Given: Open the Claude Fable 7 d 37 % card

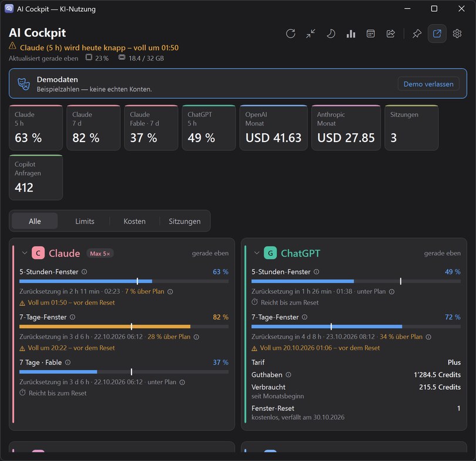Looking at the screenshot, I should tap(151, 127).
